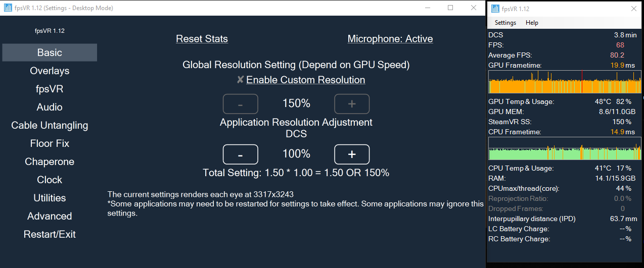
Task: Click the GPU frametime graph
Action: point(564,82)
